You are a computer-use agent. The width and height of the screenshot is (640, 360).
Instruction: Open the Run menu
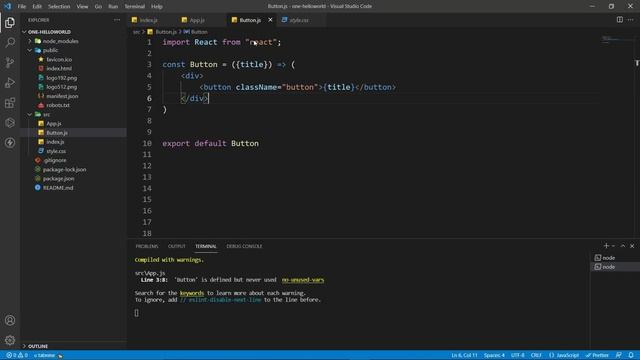pyautogui.click(x=113, y=7)
